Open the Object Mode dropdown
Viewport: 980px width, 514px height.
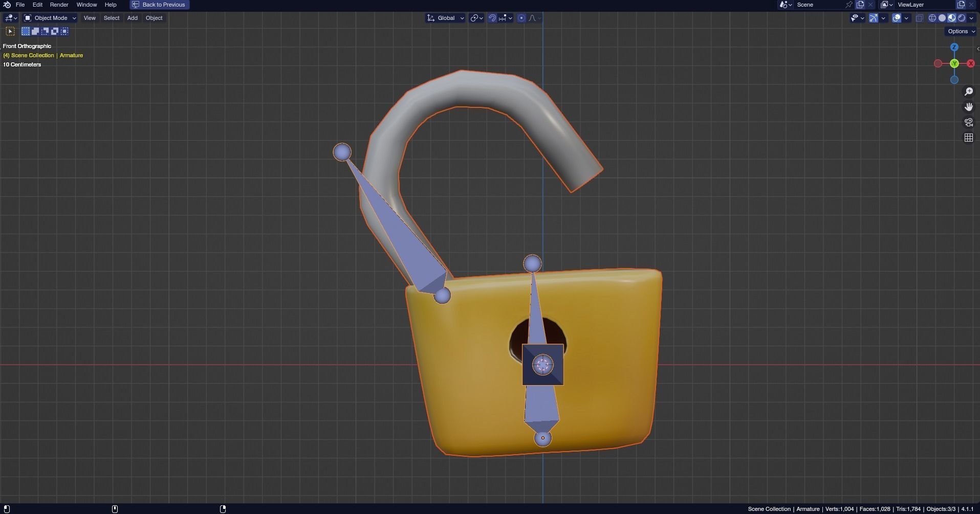pos(50,18)
